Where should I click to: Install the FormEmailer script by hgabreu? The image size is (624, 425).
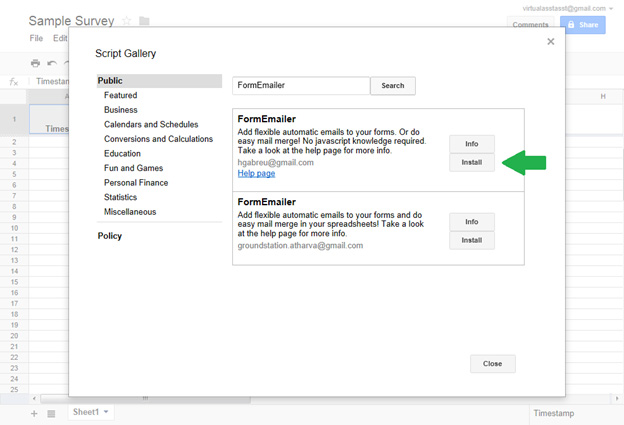pos(472,162)
